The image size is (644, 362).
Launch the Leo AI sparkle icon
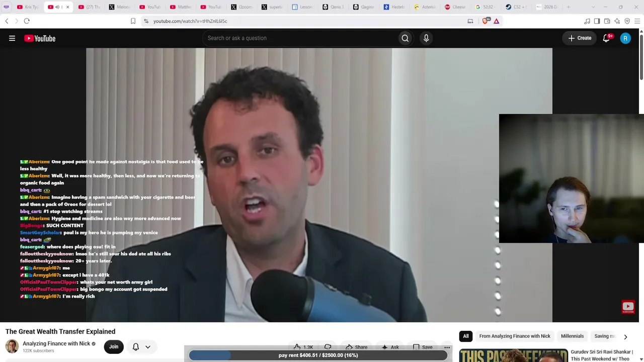click(x=617, y=21)
